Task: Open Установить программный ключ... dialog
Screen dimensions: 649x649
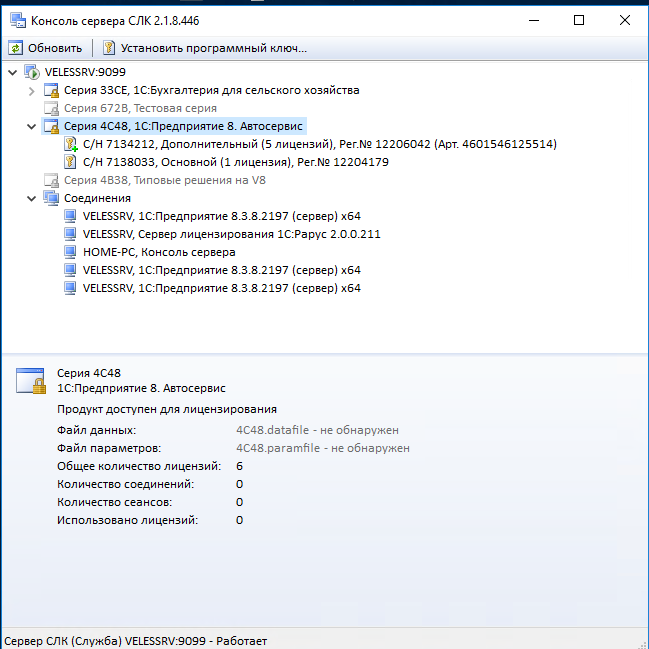Action: click(x=214, y=48)
